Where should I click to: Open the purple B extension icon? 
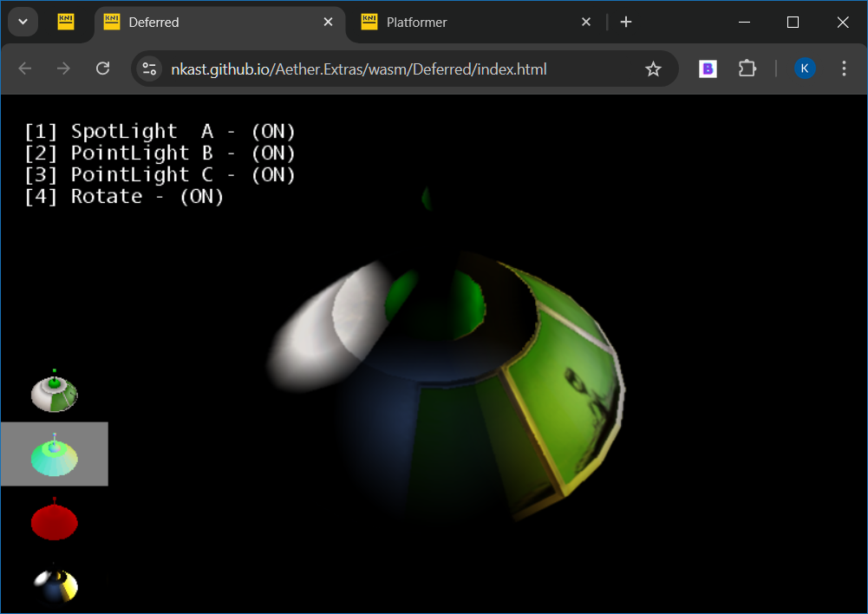708,69
